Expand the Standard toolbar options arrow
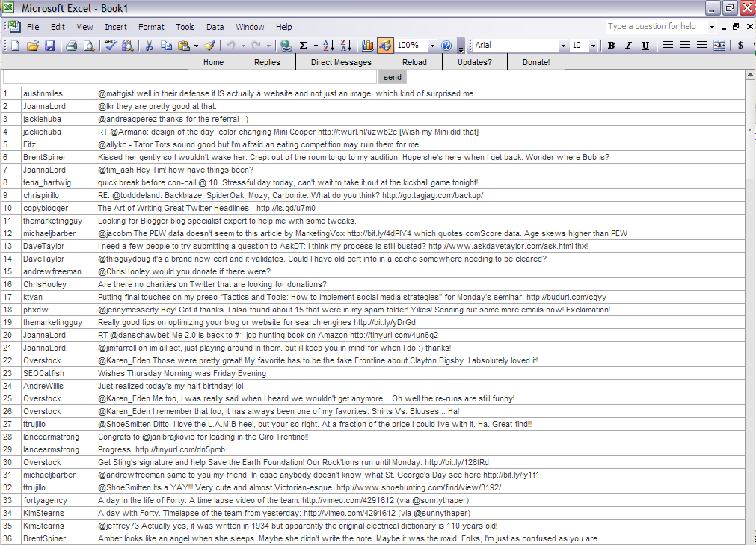This screenshot has width=756, height=545. point(461,46)
